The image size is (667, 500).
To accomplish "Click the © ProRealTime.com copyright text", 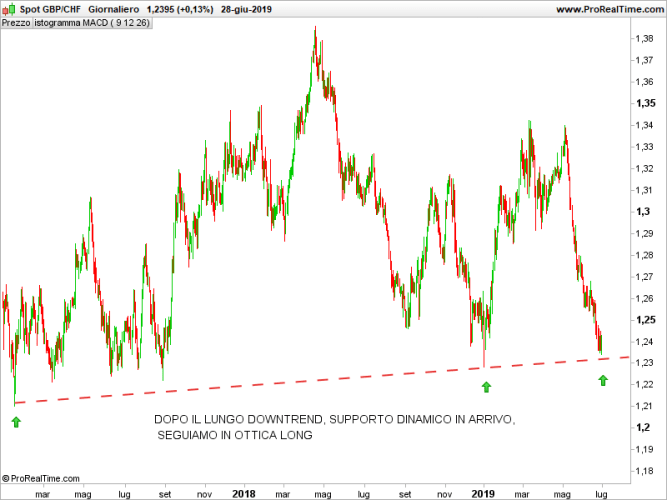I will point(41,479).
